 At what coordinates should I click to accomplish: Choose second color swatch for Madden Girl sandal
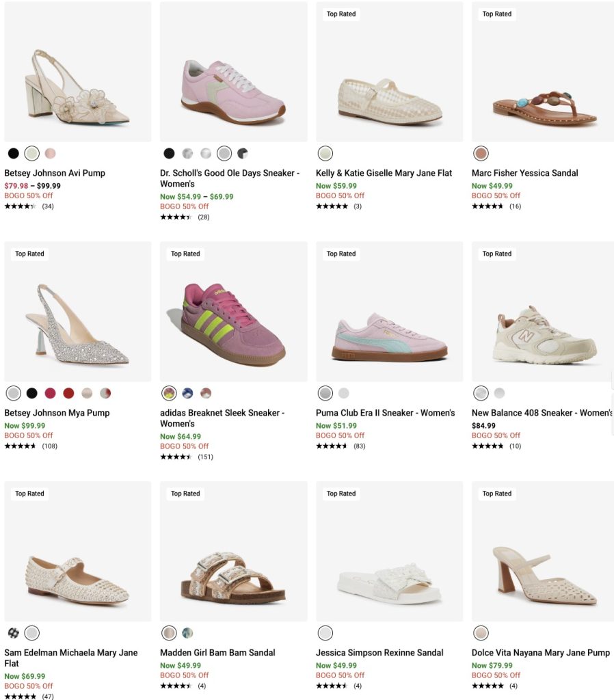pyautogui.click(x=187, y=633)
